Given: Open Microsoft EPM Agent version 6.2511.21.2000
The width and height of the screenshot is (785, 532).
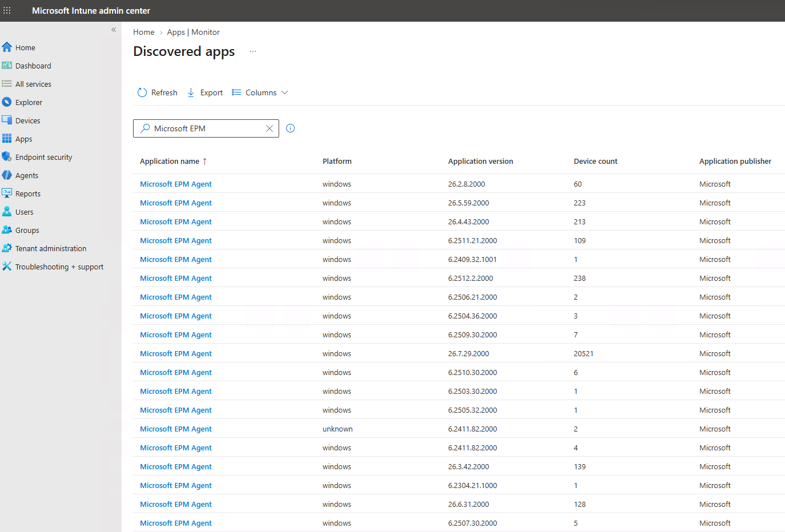Looking at the screenshot, I should (x=176, y=241).
